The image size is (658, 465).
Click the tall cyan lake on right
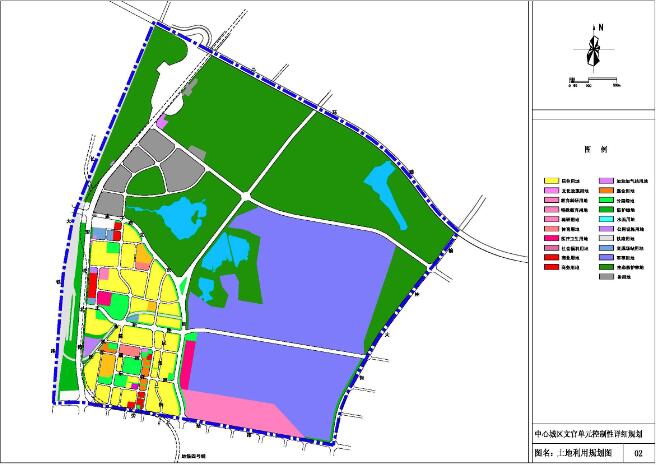(385, 195)
